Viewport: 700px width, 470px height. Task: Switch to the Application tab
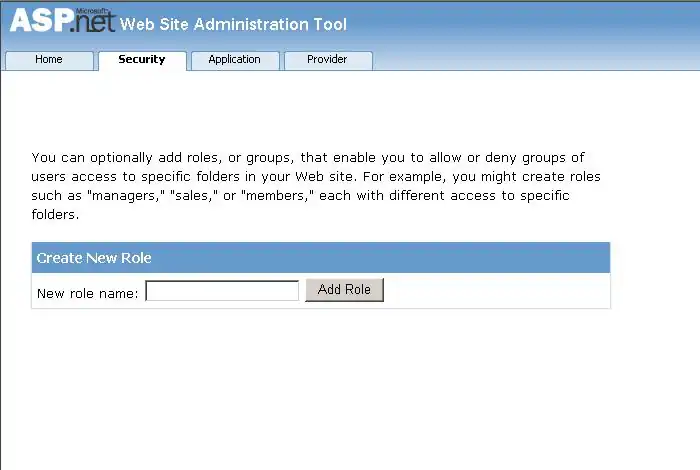point(234,60)
